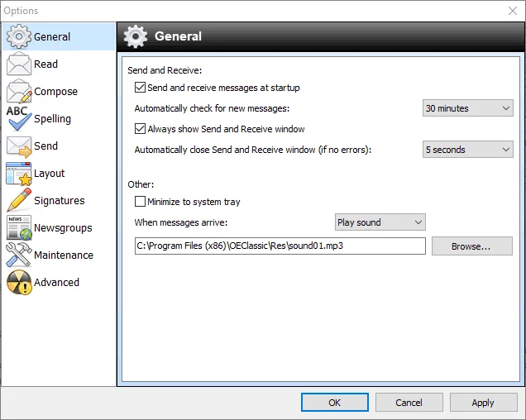The width and height of the screenshot is (526, 420).
Task: Open the Advanced radiation symbol icon
Action: (x=18, y=283)
